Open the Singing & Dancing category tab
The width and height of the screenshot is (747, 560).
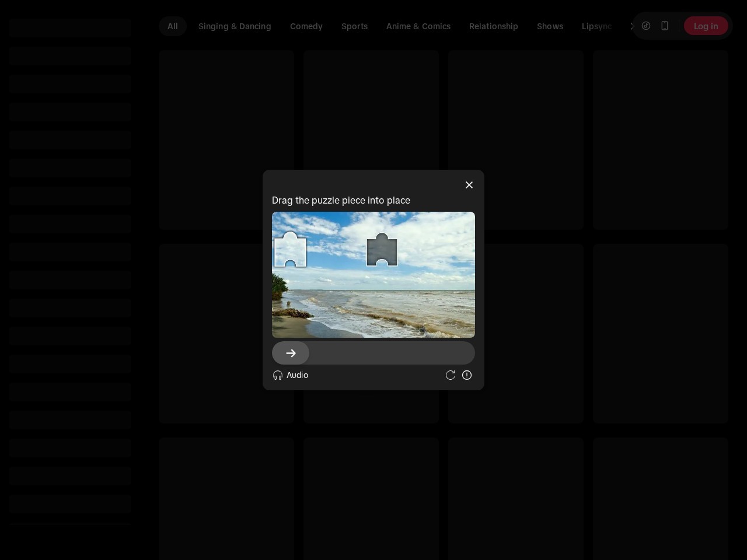[235, 26]
